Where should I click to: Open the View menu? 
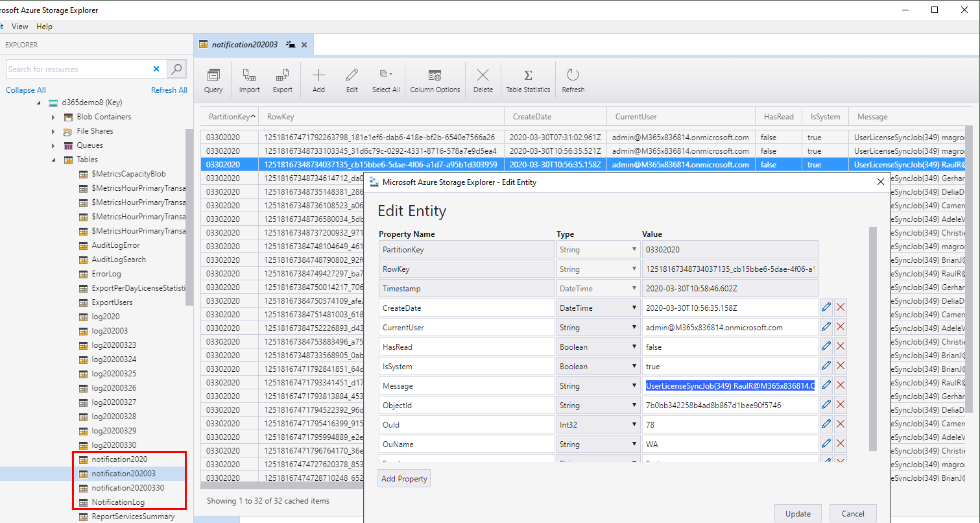click(20, 27)
